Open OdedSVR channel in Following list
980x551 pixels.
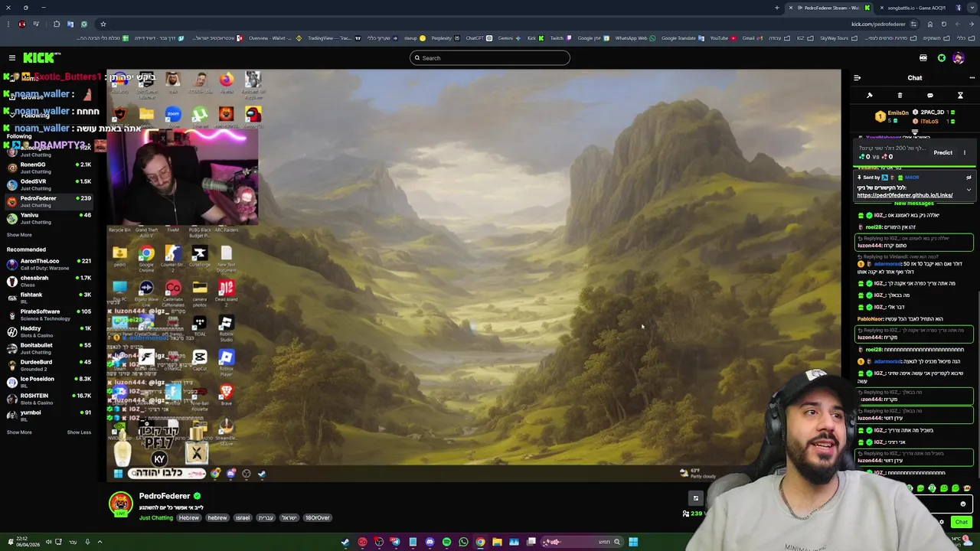tap(47, 184)
